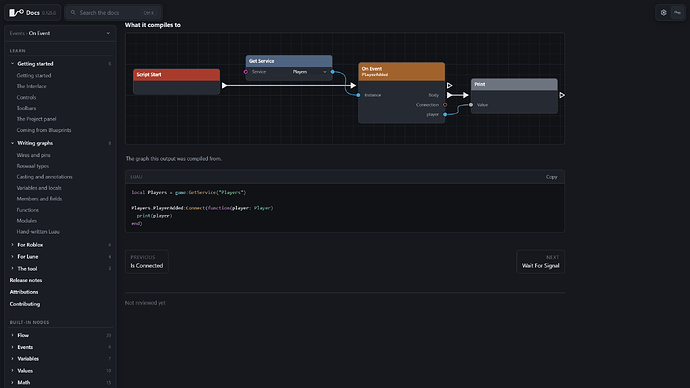Image resolution: width=690 pixels, height=388 pixels.
Task: Copy the Luau code block
Action: [x=551, y=177]
